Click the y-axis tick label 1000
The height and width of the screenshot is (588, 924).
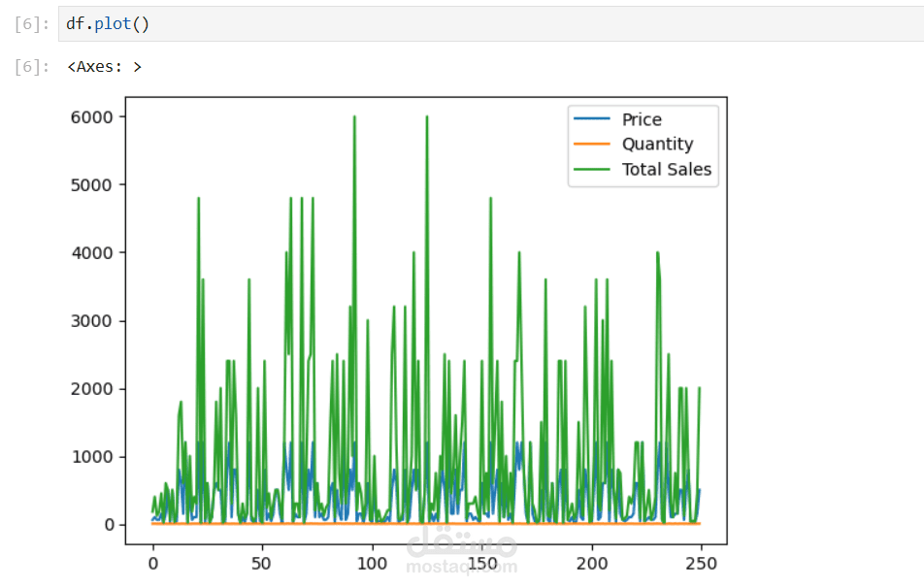click(91, 457)
